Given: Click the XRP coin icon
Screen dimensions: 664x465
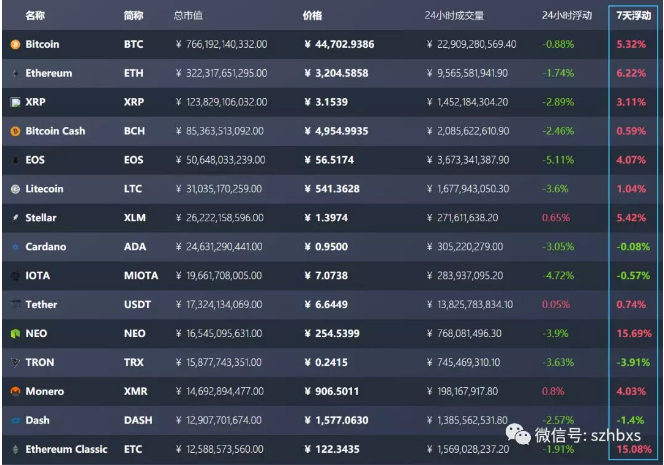Looking at the screenshot, I should 15,102.
